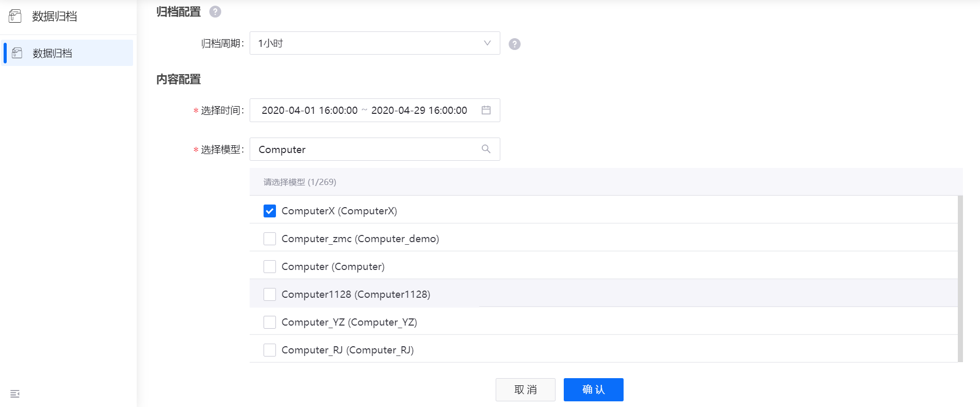The height and width of the screenshot is (407, 980).
Task: Expand the 归档周期 dropdown arrow
Action: (x=487, y=43)
